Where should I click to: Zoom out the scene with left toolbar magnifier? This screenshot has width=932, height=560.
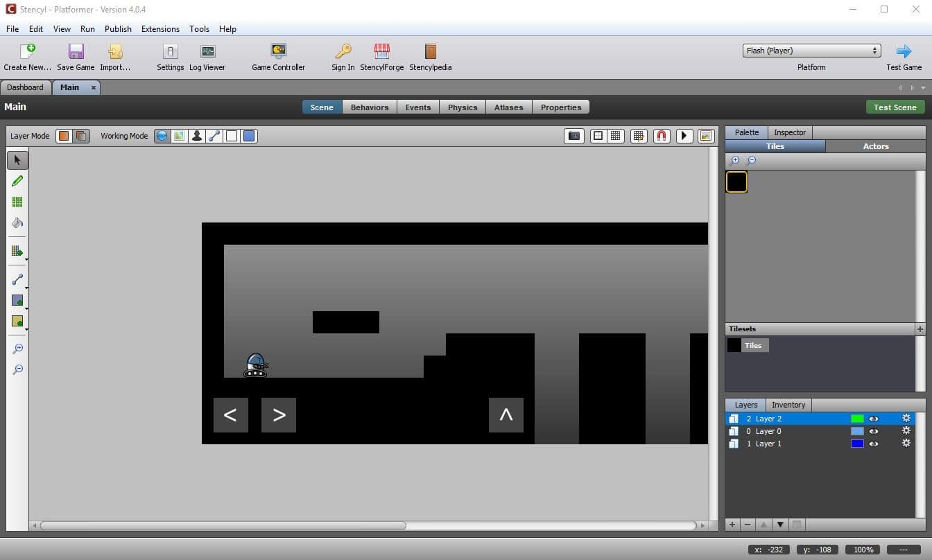18,370
